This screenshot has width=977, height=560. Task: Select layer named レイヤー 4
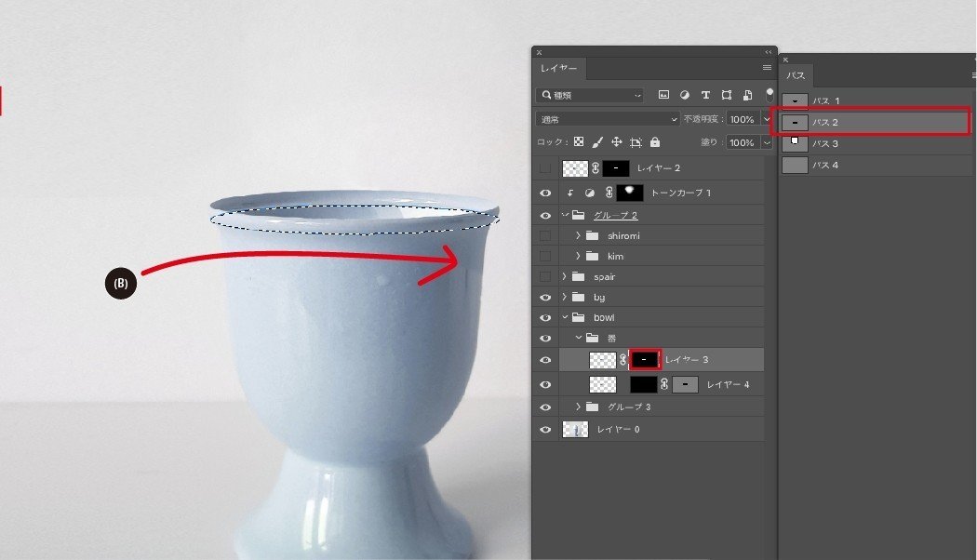728,385
